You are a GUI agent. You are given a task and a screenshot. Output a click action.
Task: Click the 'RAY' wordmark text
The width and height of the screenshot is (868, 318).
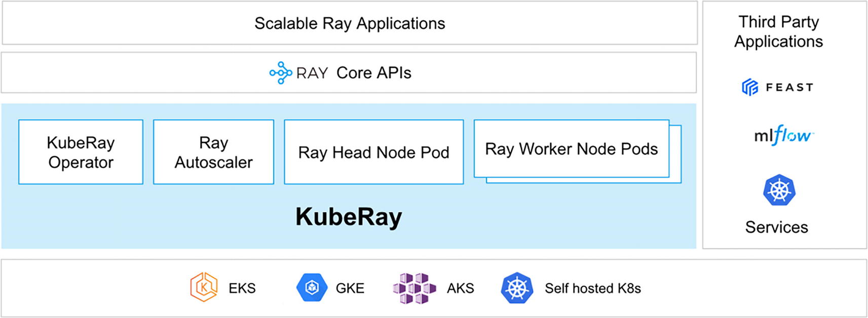312,73
